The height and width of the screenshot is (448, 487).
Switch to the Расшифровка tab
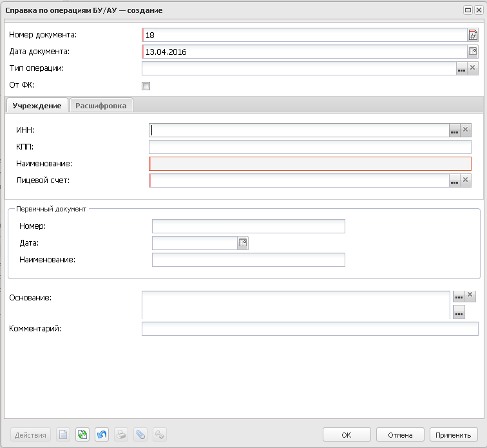pyautogui.click(x=101, y=106)
